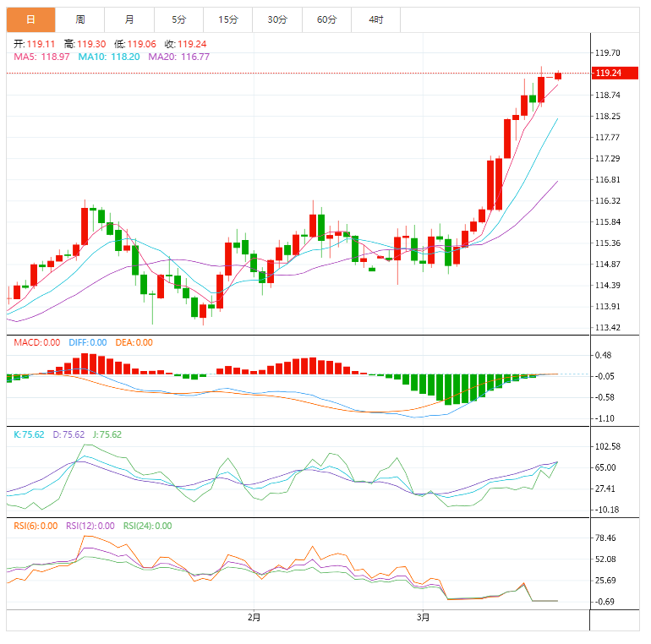The width and height of the screenshot is (651, 644).
Task: Click the 113.42 price axis label
Action: tap(608, 327)
